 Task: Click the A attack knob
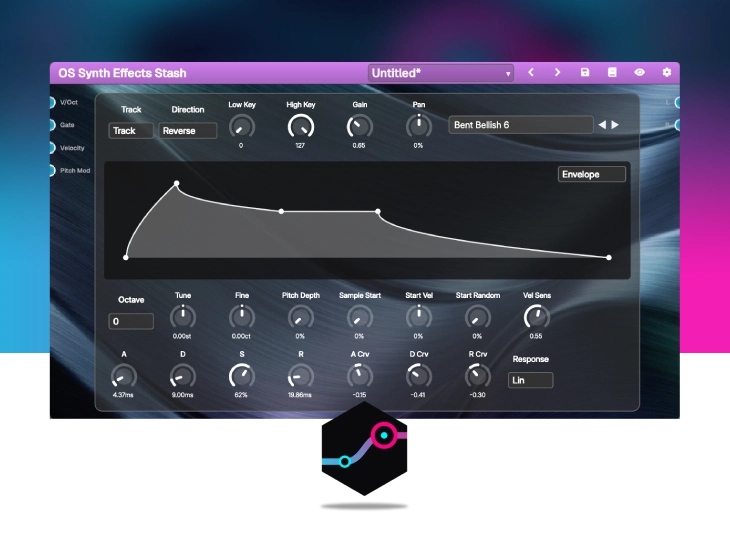pyautogui.click(x=123, y=376)
